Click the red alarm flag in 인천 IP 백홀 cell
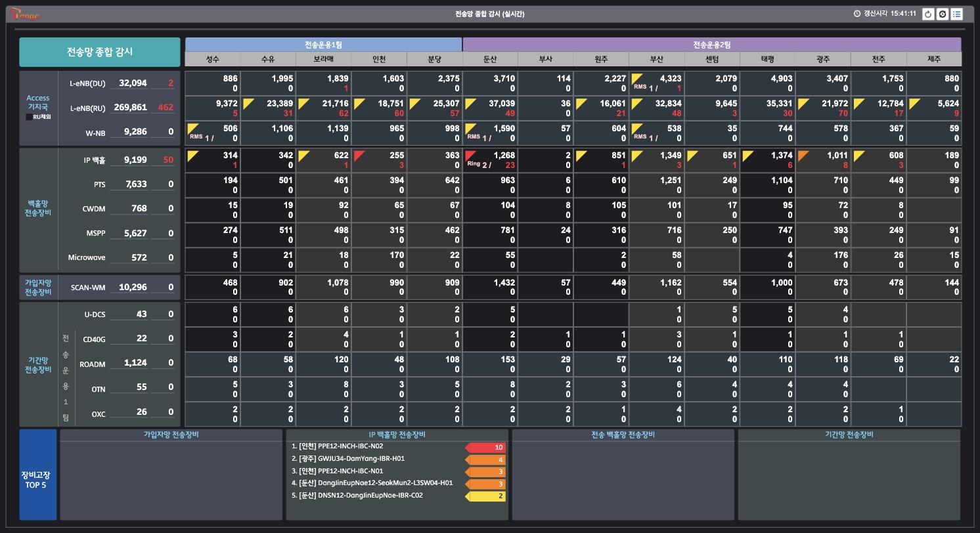 tap(359, 155)
